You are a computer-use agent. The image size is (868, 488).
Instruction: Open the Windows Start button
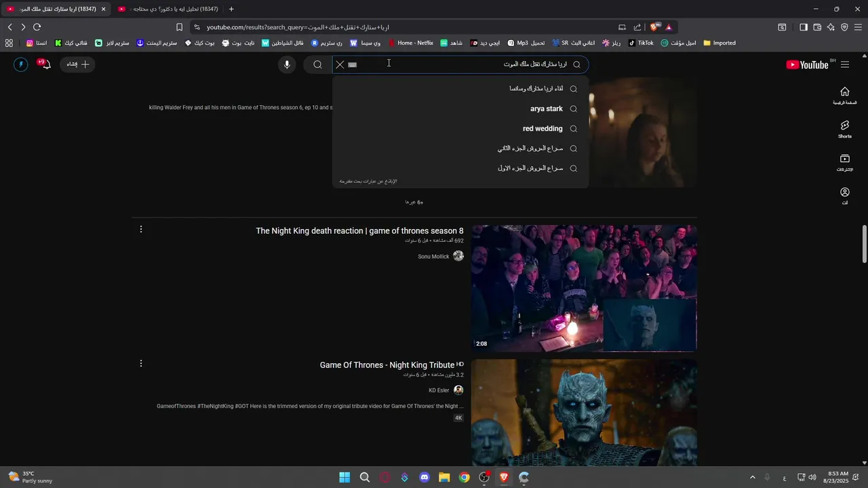[x=344, y=477]
